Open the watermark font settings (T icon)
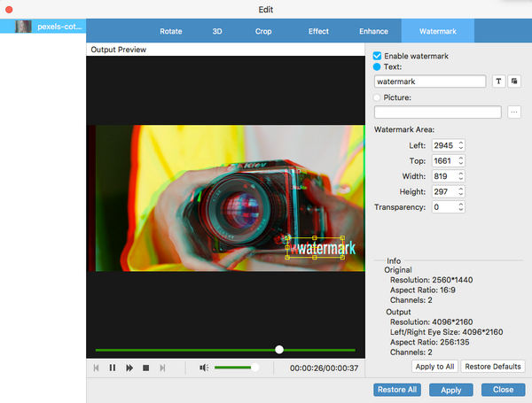532x403 pixels. 498,81
